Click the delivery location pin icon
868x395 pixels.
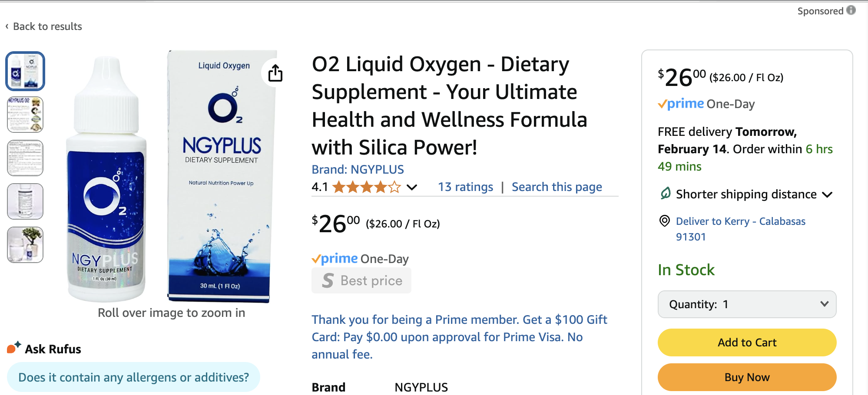pos(664,221)
